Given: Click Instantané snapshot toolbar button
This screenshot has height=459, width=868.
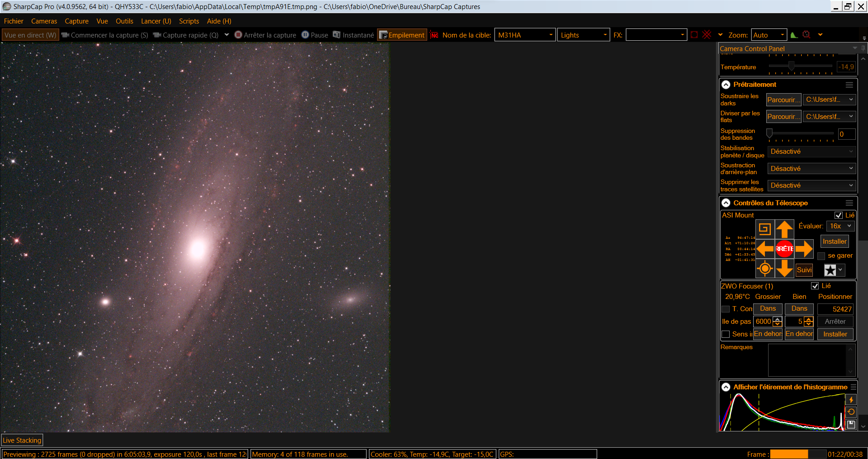Looking at the screenshot, I should pyautogui.click(x=354, y=35).
